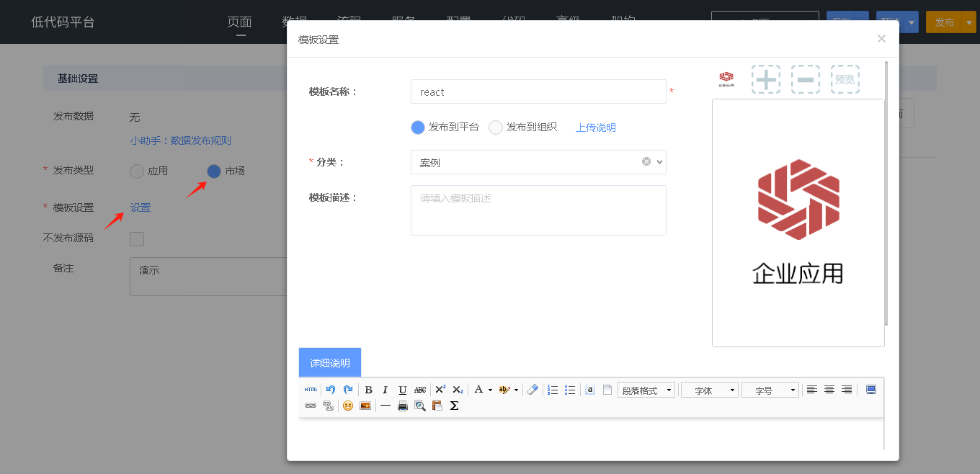980x474 pixels.
Task: Click the print icon in editor
Action: pyautogui.click(x=403, y=406)
